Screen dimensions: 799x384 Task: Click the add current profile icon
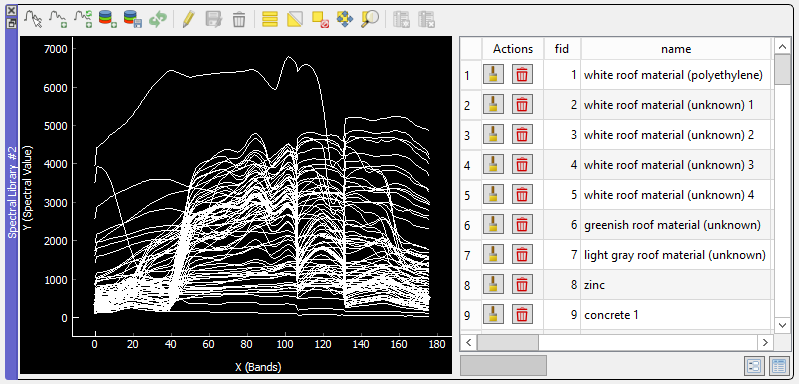coord(59,19)
